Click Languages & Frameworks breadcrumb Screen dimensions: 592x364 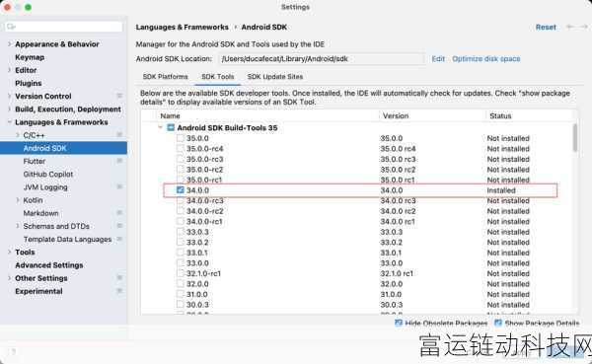pyautogui.click(x=182, y=28)
